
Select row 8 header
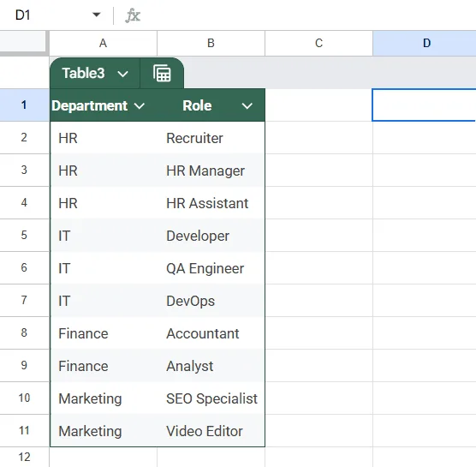tap(24, 332)
